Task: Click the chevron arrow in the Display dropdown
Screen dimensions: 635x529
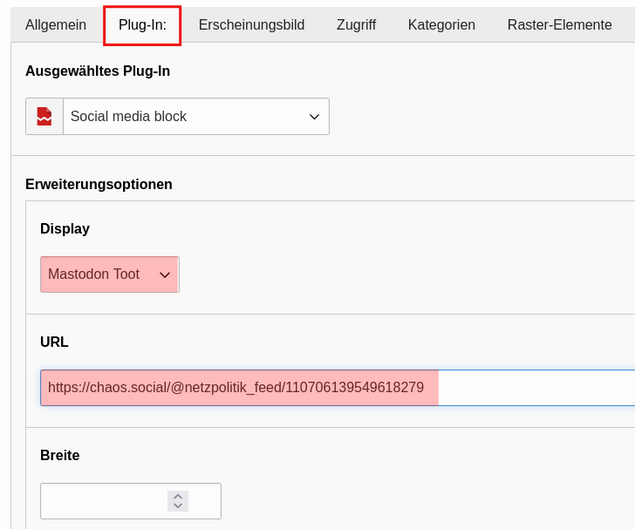Action: click(165, 274)
